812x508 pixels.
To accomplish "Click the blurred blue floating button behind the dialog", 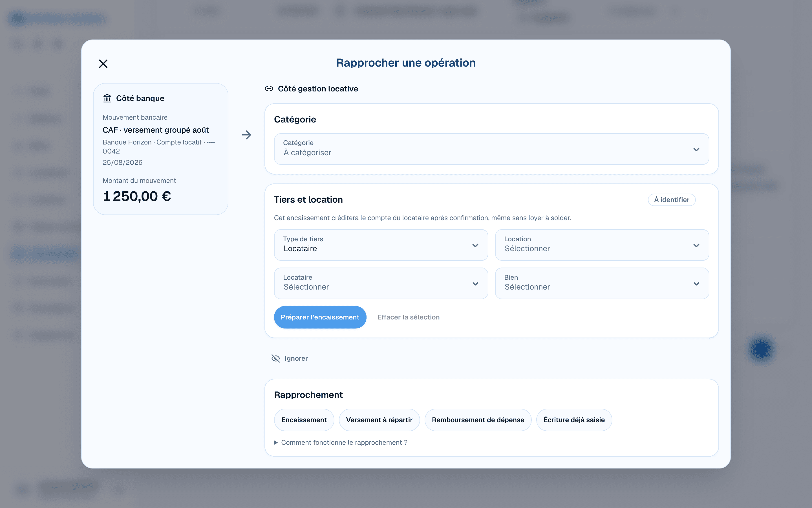I will coord(761,349).
